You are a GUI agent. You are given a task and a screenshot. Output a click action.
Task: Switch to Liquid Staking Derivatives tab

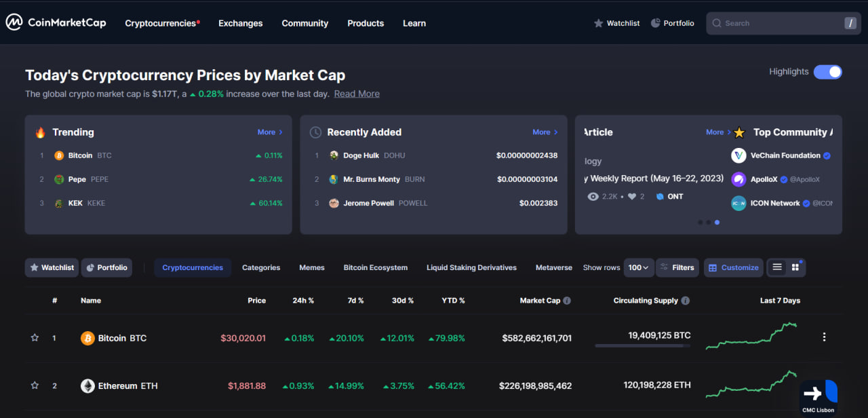471,267
